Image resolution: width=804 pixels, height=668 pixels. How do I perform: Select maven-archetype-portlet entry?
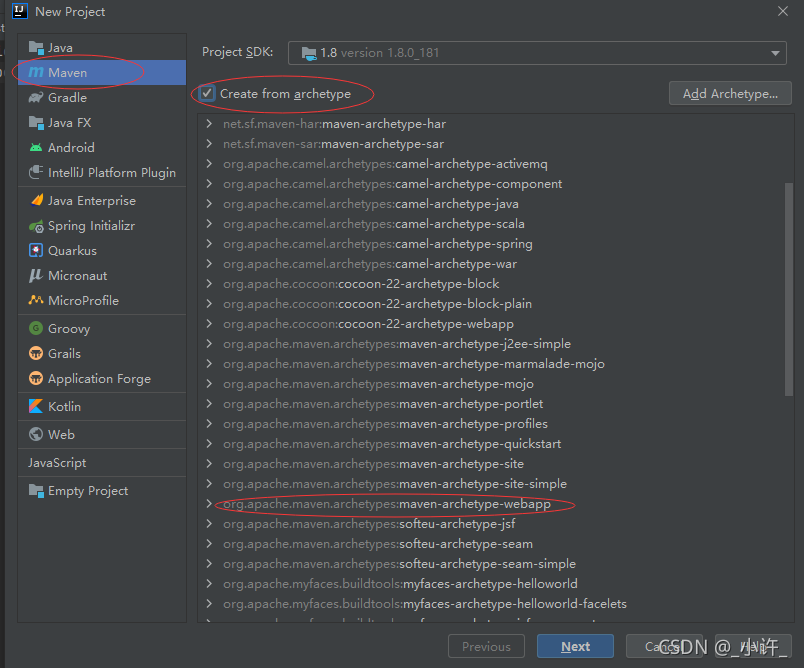[383, 403]
